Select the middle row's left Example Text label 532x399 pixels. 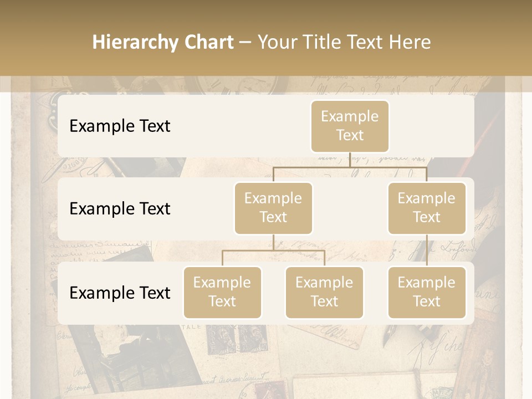pos(120,208)
